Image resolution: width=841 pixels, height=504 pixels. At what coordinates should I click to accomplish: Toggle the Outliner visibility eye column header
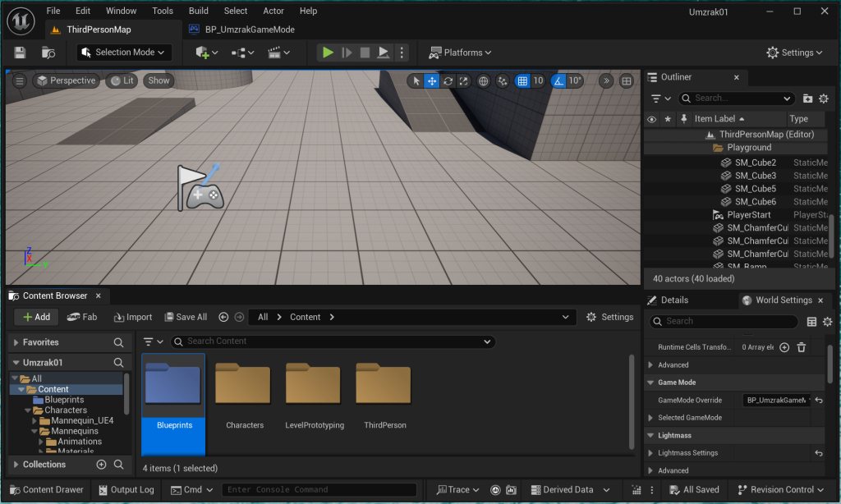coord(651,119)
